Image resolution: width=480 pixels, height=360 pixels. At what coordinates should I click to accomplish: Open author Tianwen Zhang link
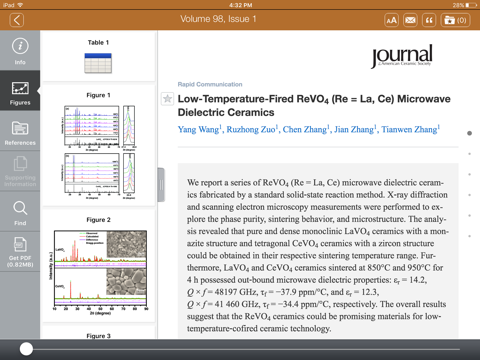410,129
